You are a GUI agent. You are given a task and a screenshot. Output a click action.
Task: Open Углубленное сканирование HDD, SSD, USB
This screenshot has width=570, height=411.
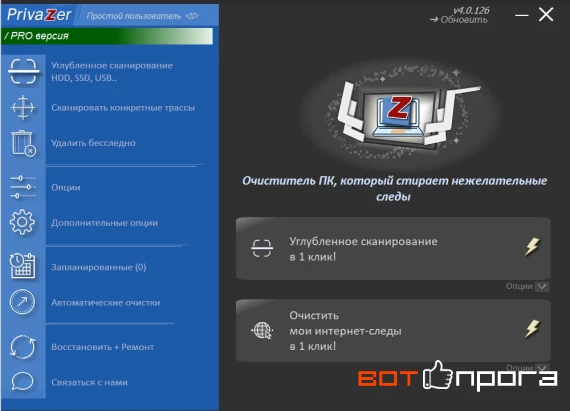click(112, 72)
